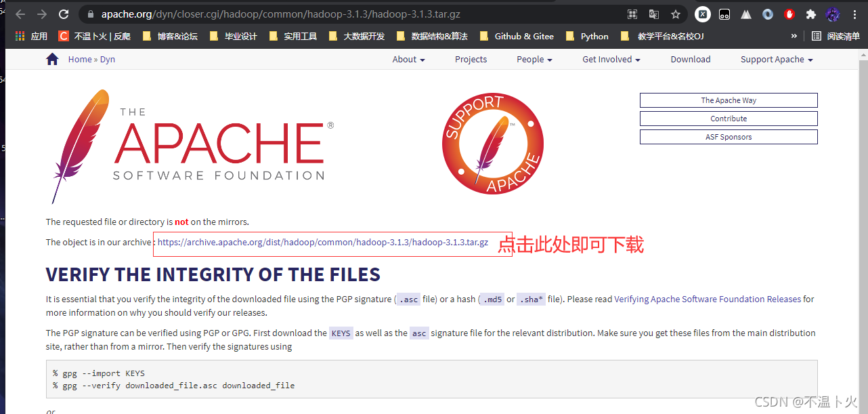
Task: Bookmark this page with the star icon
Action: [675, 14]
